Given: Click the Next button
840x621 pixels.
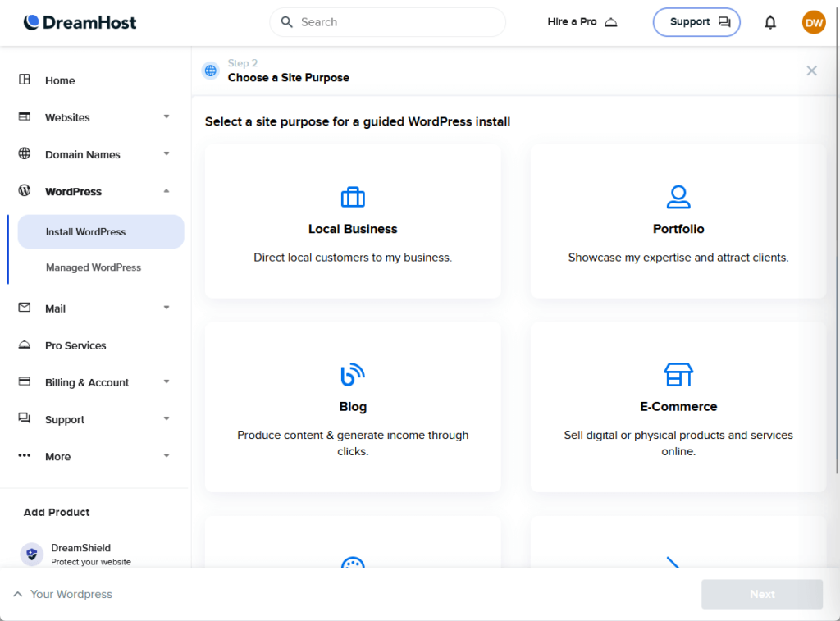Looking at the screenshot, I should pos(762,594).
